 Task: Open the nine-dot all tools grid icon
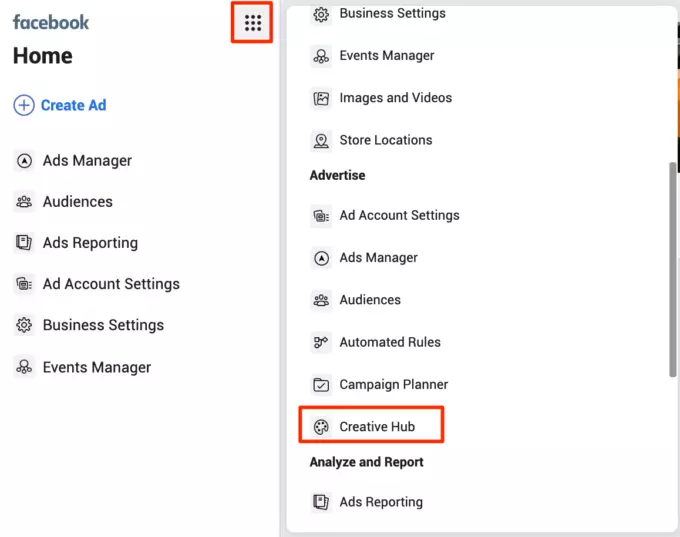coord(253,22)
